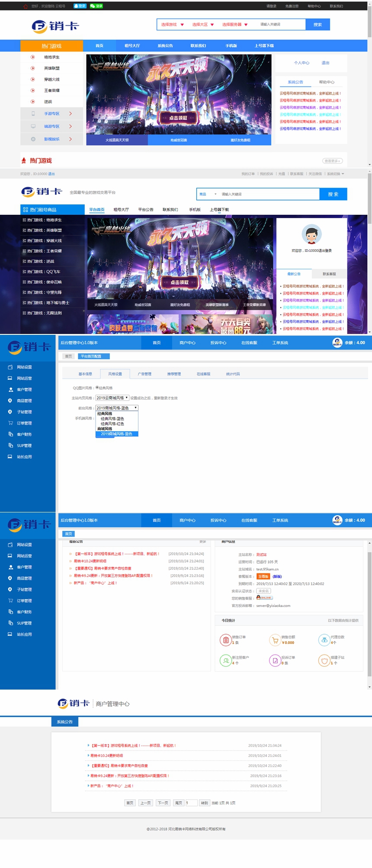The image size is (372, 868).
Task: Click the 新注册客户 green user icon
Action: tap(225, 660)
